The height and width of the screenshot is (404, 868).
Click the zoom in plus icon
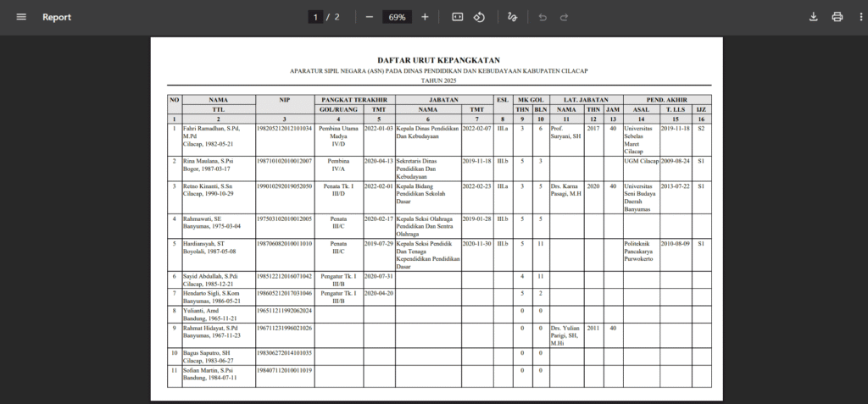[425, 17]
